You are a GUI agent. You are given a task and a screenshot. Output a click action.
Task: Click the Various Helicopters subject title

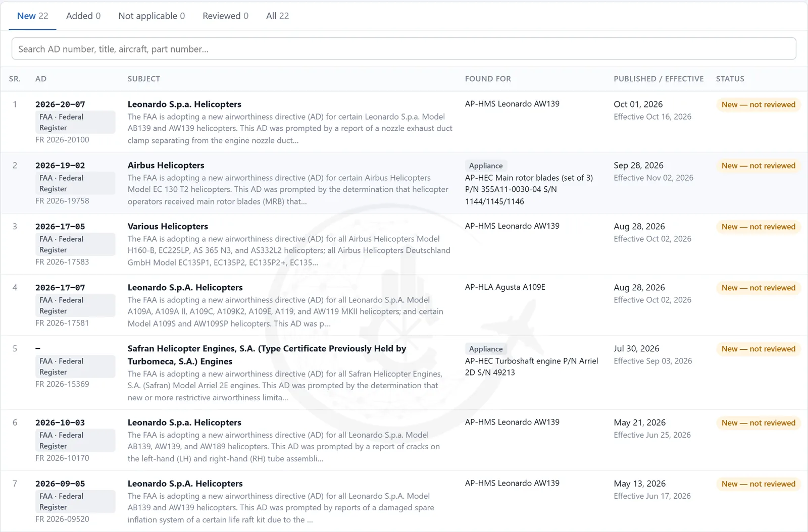coord(168,227)
